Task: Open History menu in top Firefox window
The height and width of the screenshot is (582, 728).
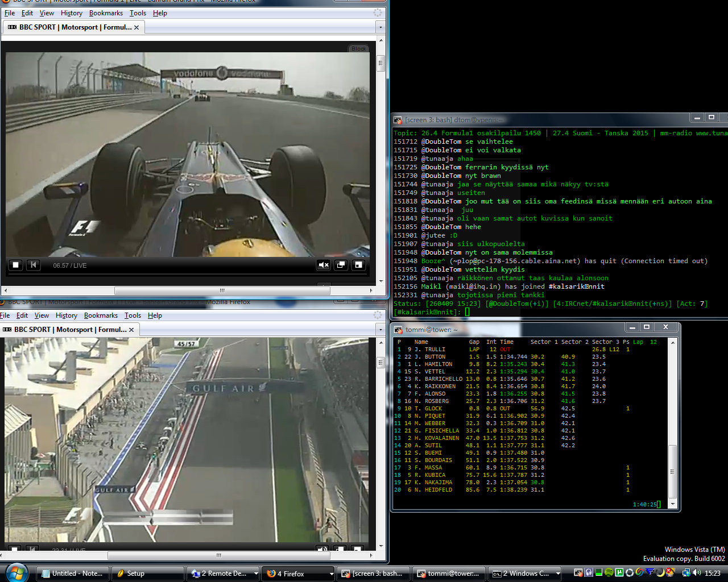Action: tap(72, 13)
